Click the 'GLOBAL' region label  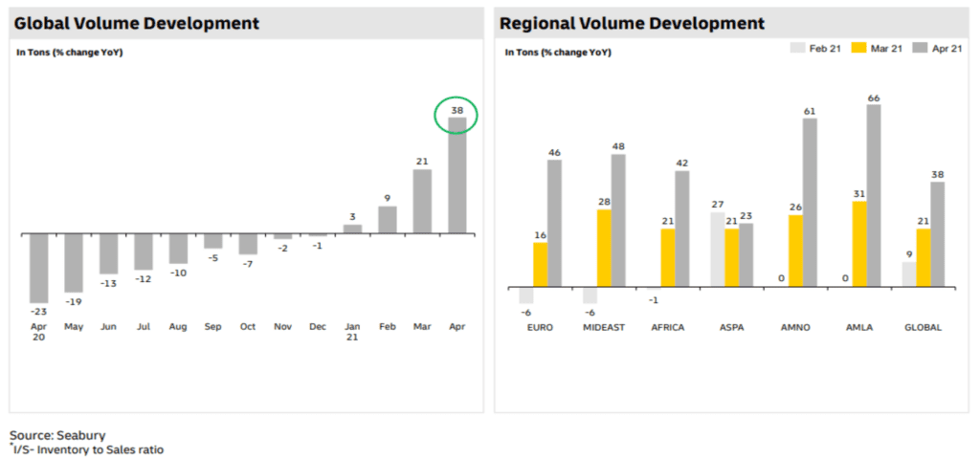coord(924,327)
